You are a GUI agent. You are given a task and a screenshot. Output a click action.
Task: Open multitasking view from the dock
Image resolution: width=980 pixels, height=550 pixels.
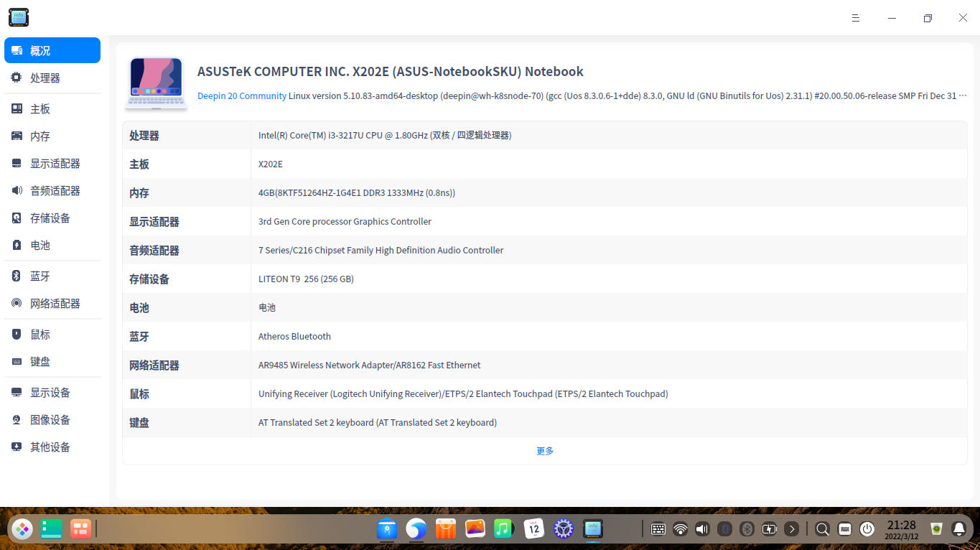(x=51, y=529)
